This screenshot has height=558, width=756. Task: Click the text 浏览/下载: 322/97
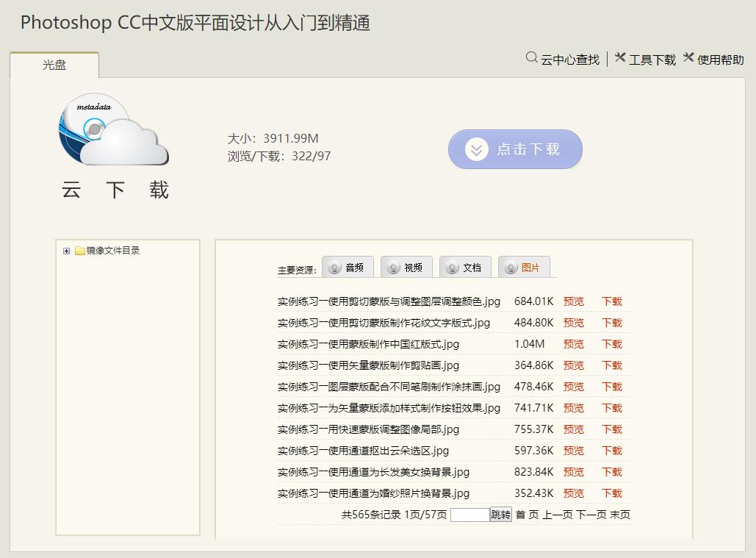tap(279, 156)
